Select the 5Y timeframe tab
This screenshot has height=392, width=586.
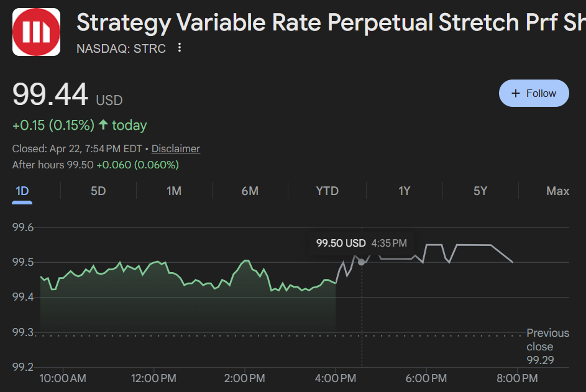(x=480, y=191)
